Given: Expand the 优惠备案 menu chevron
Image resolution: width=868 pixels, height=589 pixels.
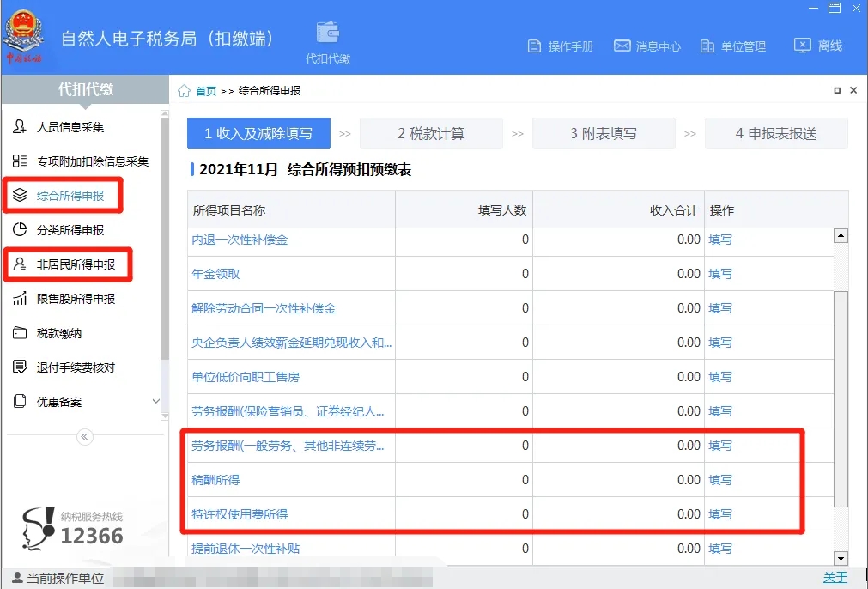Looking at the screenshot, I should pos(155,401).
